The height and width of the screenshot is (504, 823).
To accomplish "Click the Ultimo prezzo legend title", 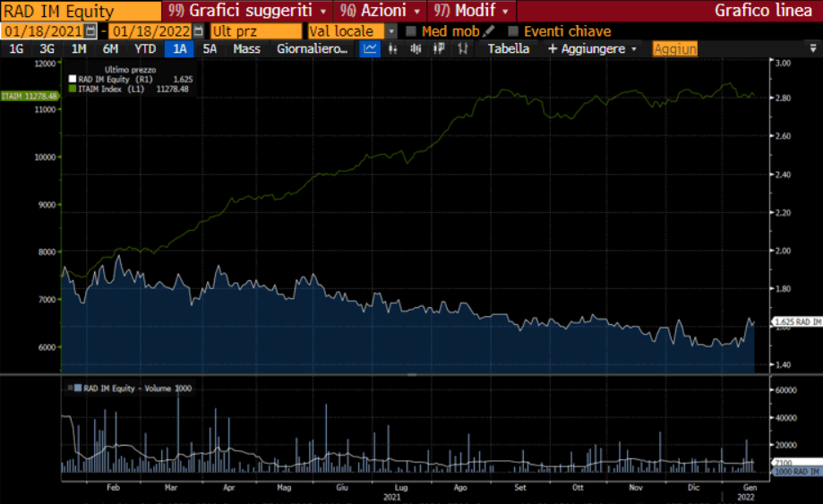I will [x=130, y=69].
